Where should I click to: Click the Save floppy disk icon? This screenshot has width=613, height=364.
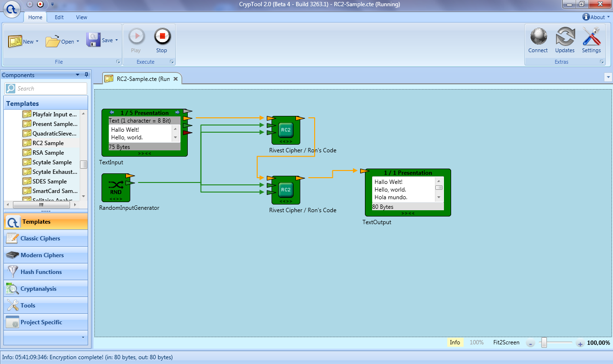[93, 40]
